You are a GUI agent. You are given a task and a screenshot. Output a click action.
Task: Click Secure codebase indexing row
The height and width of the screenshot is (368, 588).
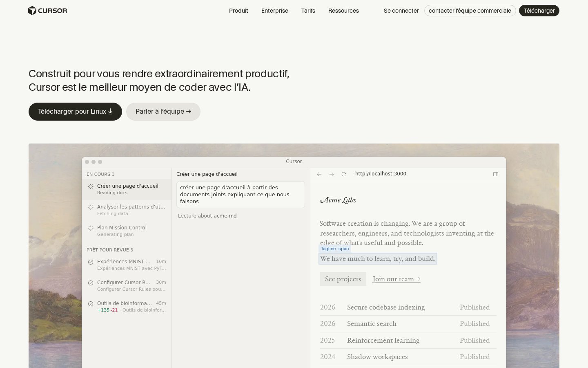pyautogui.click(x=408, y=307)
